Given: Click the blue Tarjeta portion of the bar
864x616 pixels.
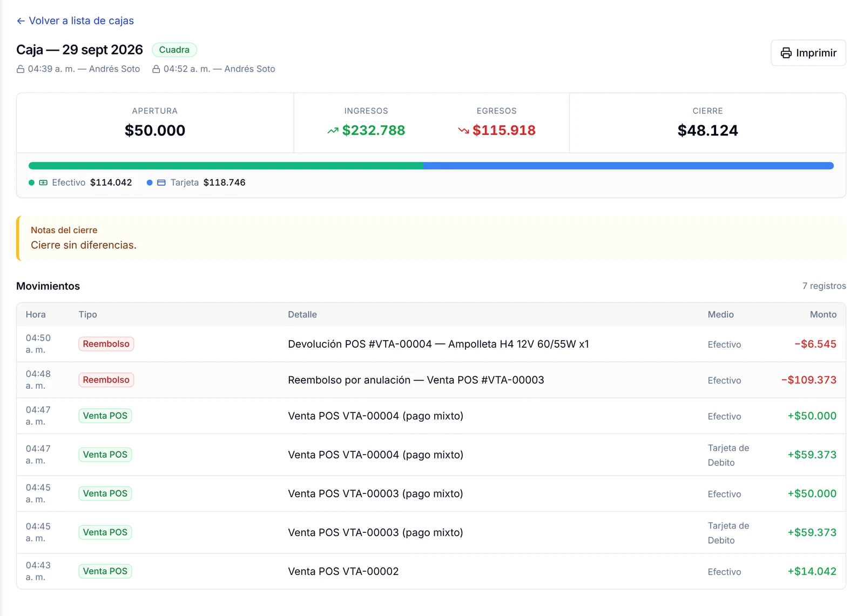Looking at the screenshot, I should point(629,166).
